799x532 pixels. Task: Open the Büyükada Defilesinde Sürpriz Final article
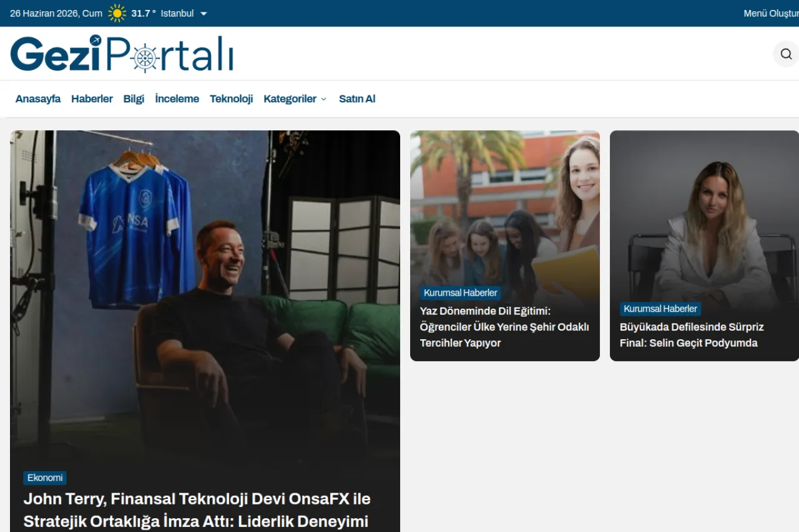point(692,335)
